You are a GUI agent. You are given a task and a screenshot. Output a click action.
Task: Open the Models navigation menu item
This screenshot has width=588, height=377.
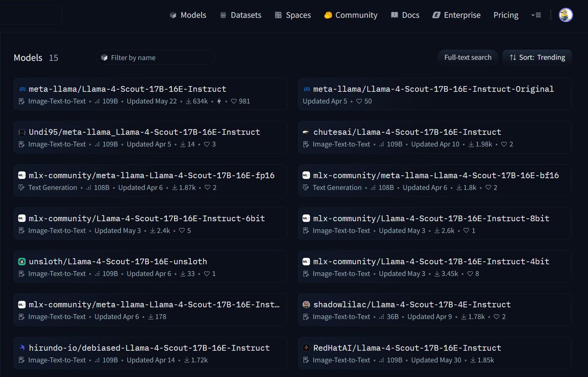[188, 15]
